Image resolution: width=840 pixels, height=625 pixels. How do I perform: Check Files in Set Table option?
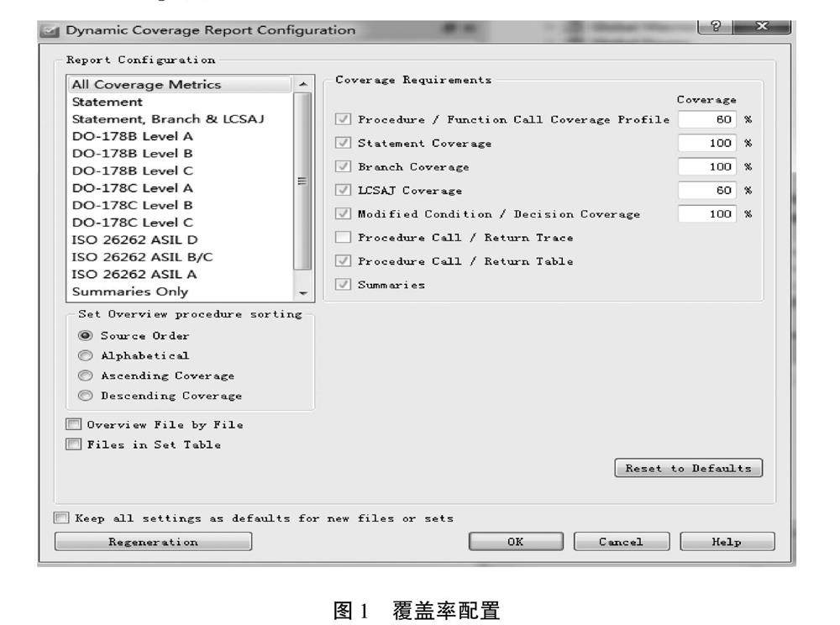(73, 445)
